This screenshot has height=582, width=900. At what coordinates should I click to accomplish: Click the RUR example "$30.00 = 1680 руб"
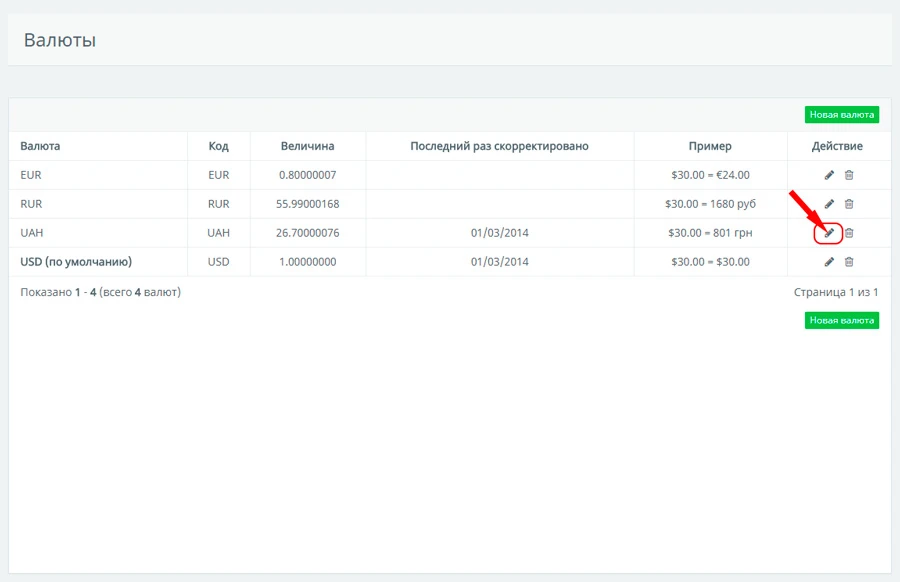click(x=710, y=204)
